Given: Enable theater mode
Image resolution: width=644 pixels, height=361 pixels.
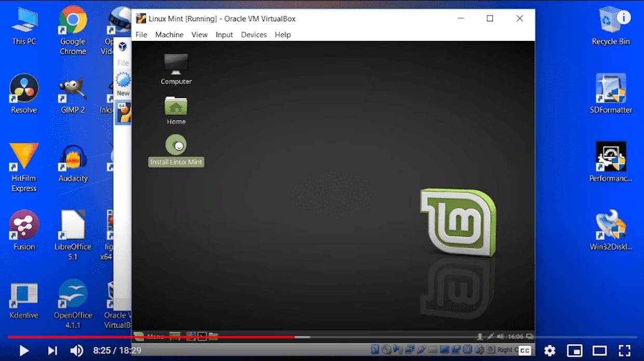Looking at the screenshot, I should (600, 351).
